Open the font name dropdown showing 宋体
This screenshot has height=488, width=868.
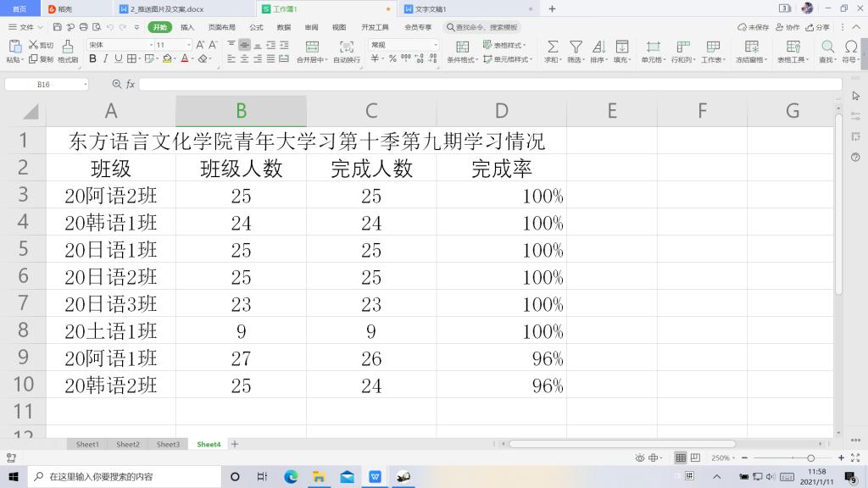[119, 45]
